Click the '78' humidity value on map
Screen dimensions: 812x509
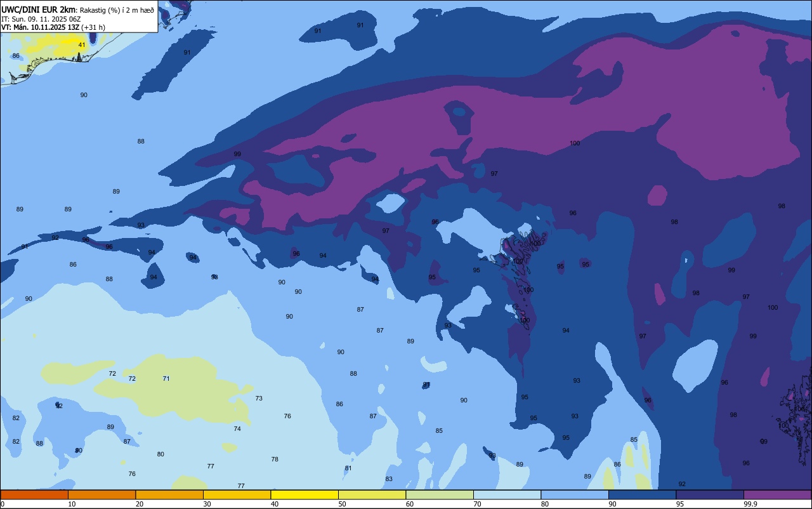coord(275,459)
